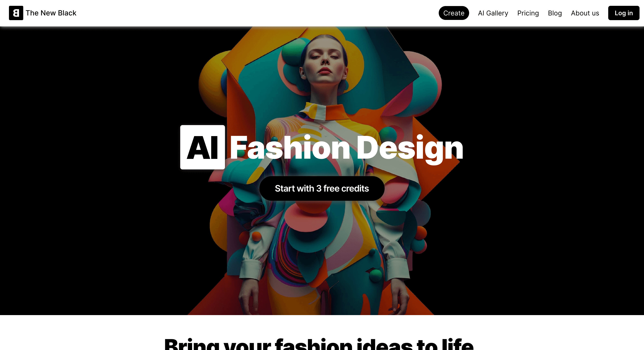Click The New Black logo icon

tap(16, 13)
